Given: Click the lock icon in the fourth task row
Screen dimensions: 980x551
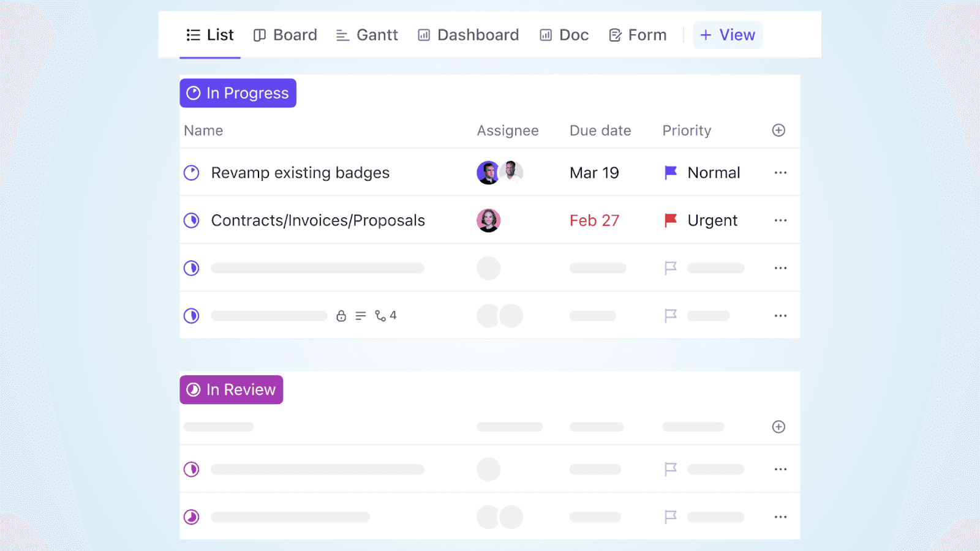Looking at the screenshot, I should click(341, 315).
